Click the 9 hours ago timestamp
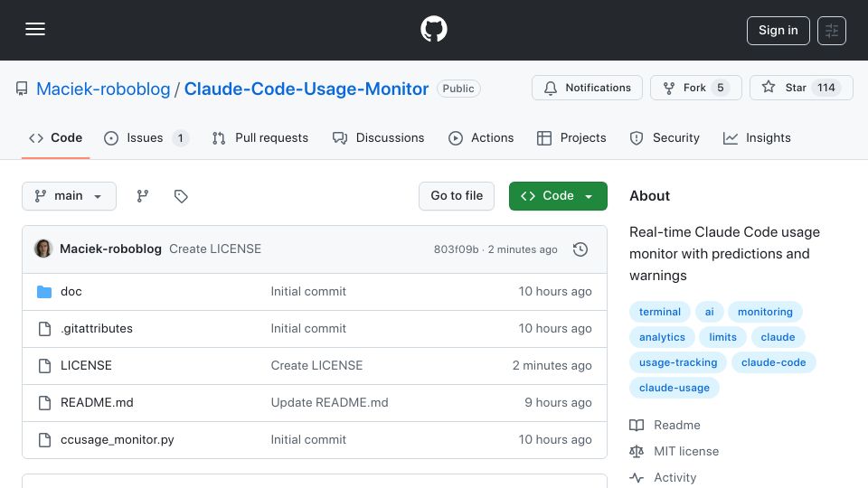The height and width of the screenshot is (488, 868). [x=558, y=403]
